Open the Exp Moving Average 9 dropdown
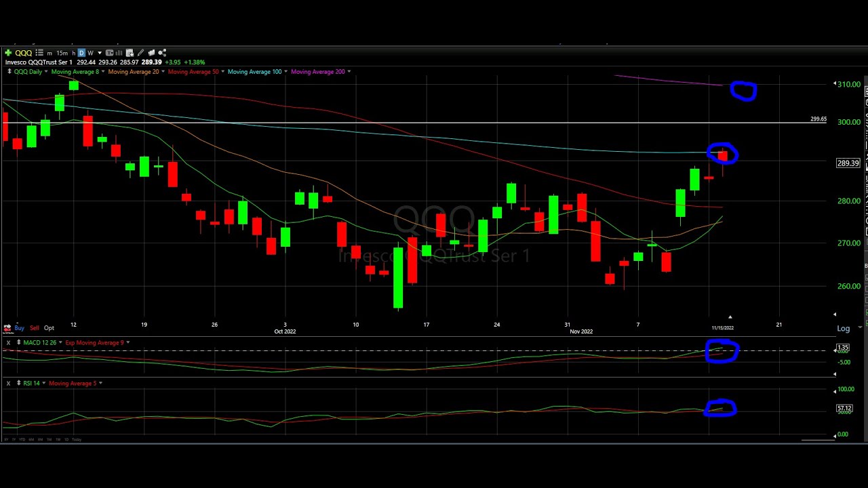Screen dimensions: 868x488 pos(127,343)
